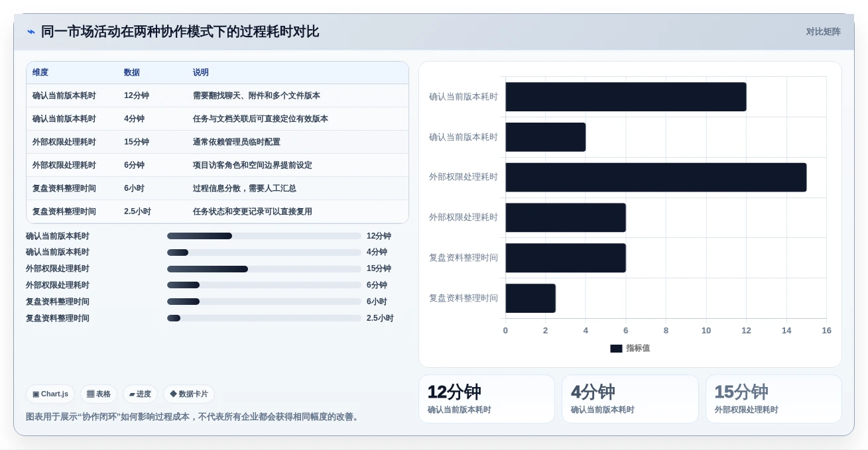Click the x-axis tick label 16
Viewport: 868px width, 450px height.
pyautogui.click(x=826, y=331)
